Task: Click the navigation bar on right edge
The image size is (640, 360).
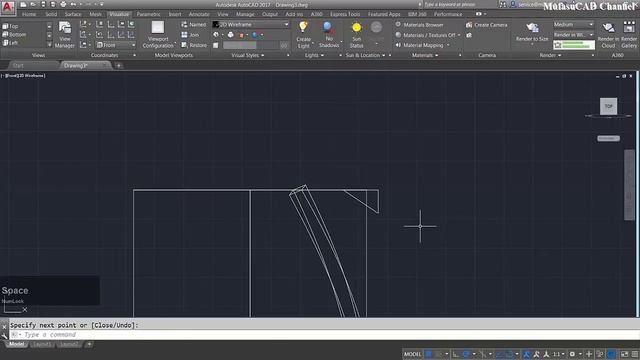Action: [629, 185]
